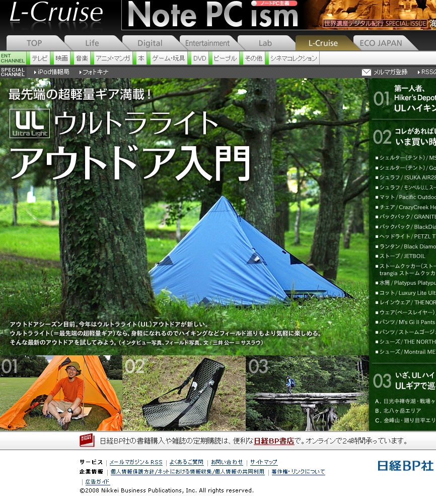Open section 01 Hiker's Depot heading
This screenshot has width=436, height=504.
click(x=405, y=98)
